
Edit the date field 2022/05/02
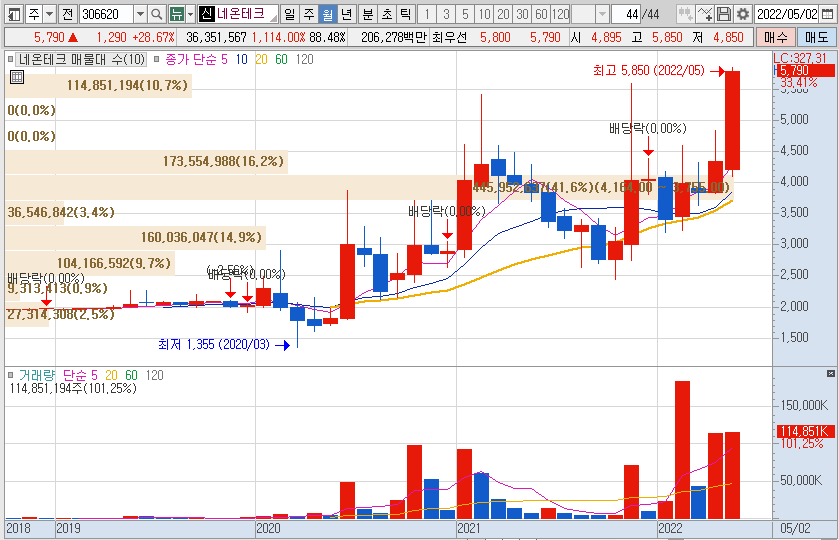coord(787,14)
